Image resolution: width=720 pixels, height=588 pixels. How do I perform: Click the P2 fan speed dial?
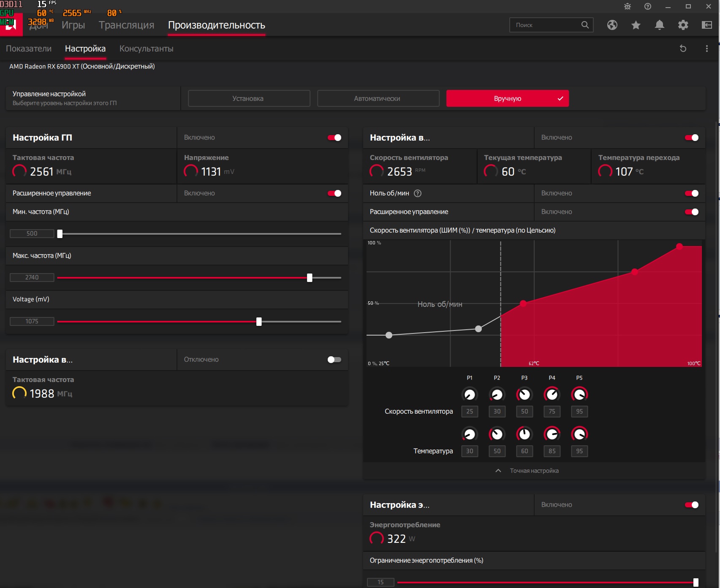(497, 394)
